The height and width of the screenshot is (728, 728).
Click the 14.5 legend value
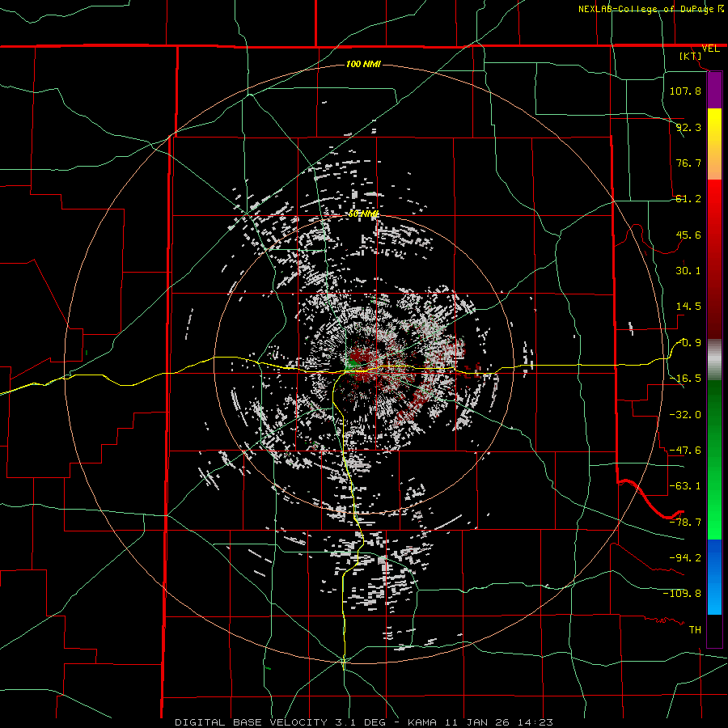click(x=688, y=307)
